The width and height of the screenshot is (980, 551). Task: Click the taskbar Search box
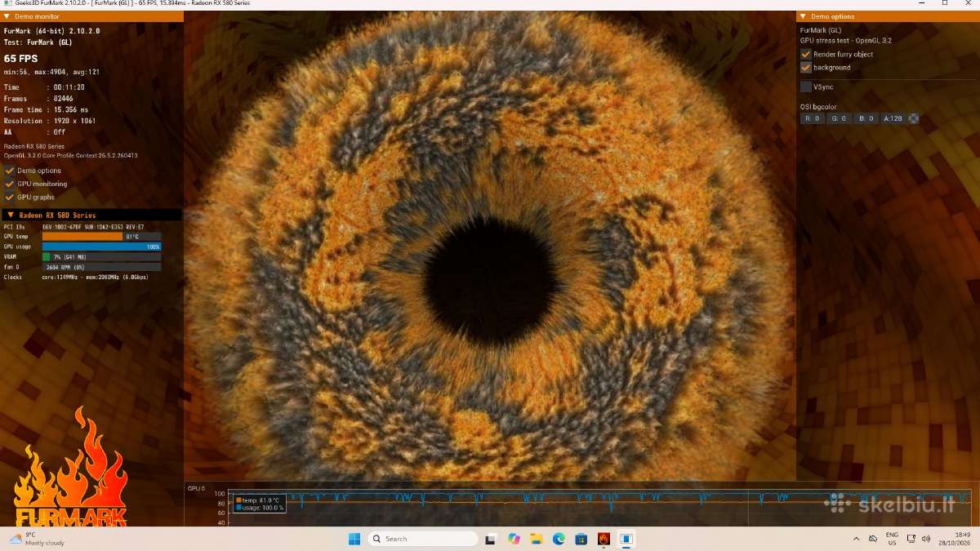coord(423,539)
